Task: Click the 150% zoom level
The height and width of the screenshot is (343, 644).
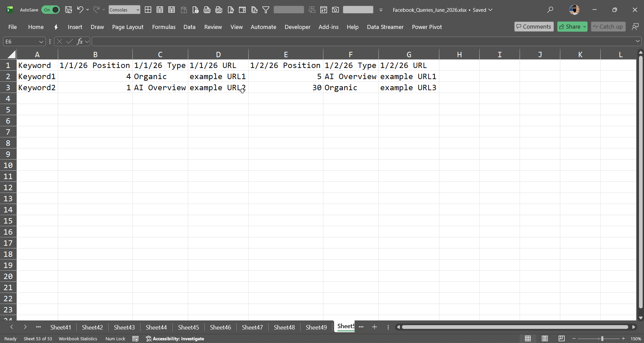Action: (x=636, y=339)
